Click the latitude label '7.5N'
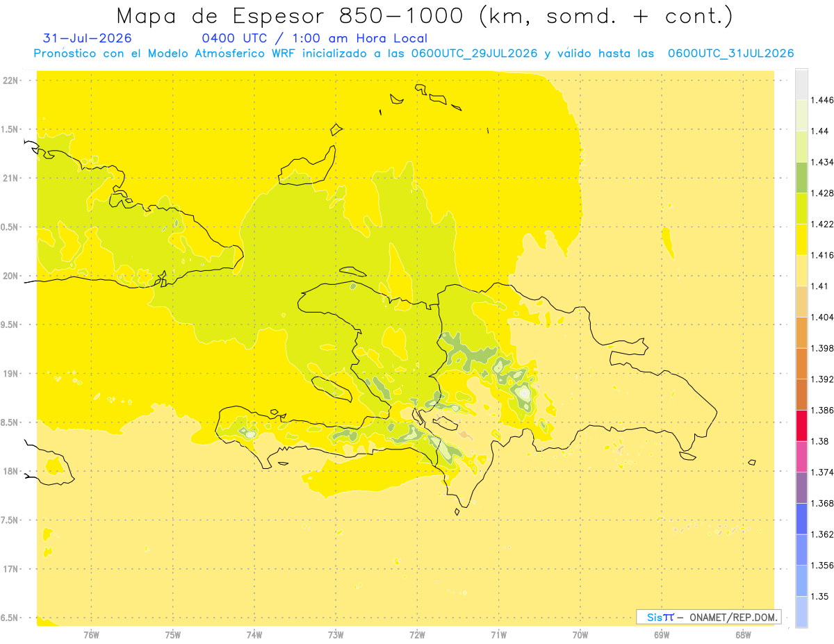 point(10,520)
